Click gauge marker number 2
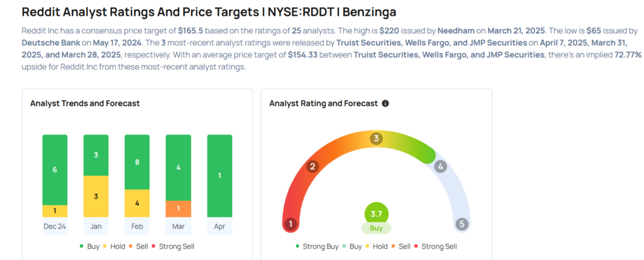 [312, 166]
